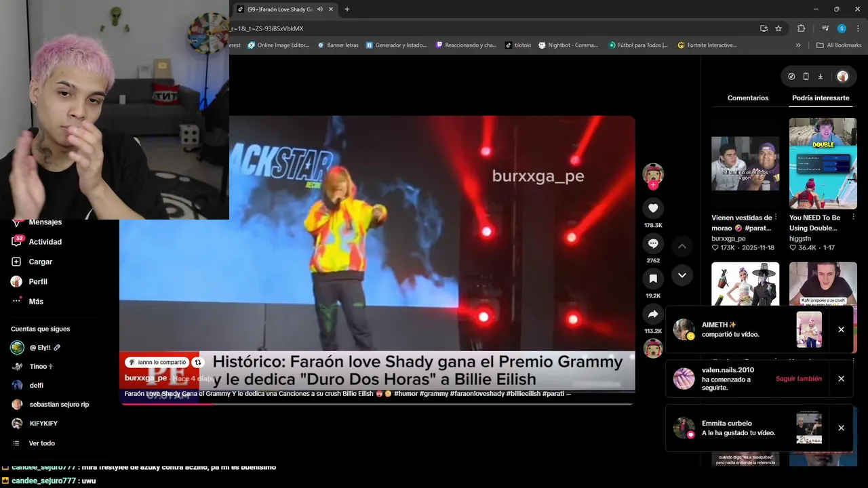Open the You NEED To Be Using Double thumbnail

(823, 163)
